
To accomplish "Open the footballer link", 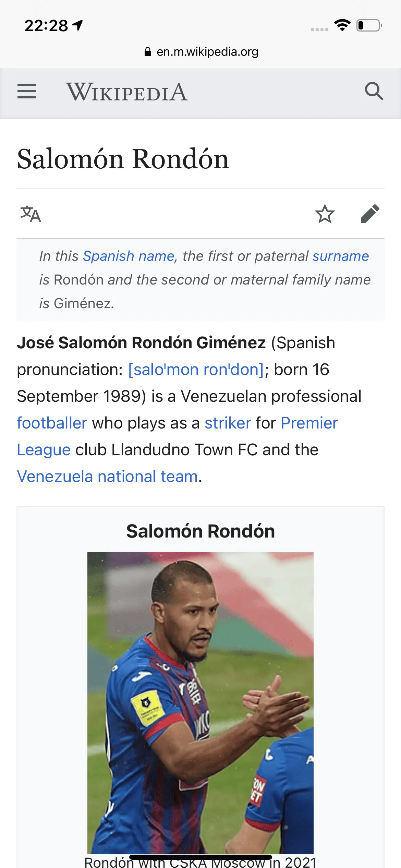I will [52, 423].
